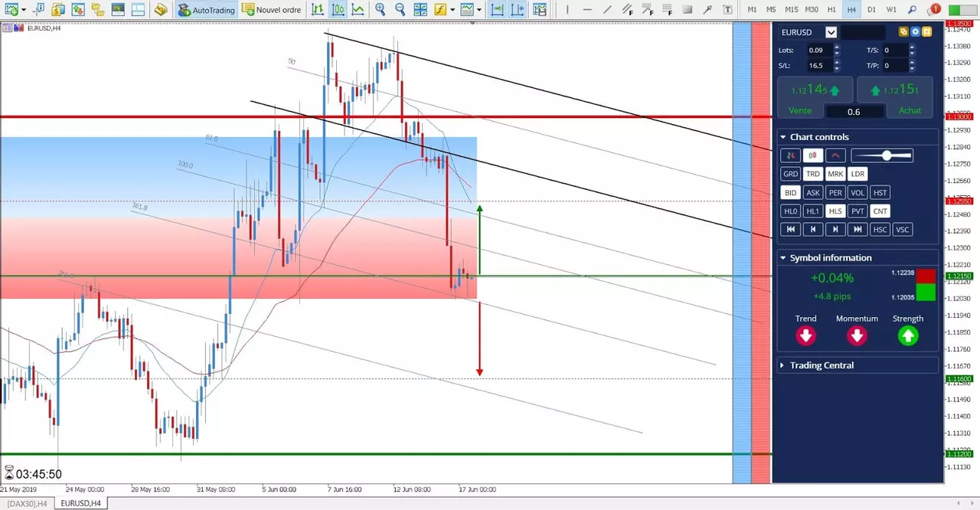This screenshot has height=510, width=980.
Task: Click Nouvel ordre button
Action: 270,9
